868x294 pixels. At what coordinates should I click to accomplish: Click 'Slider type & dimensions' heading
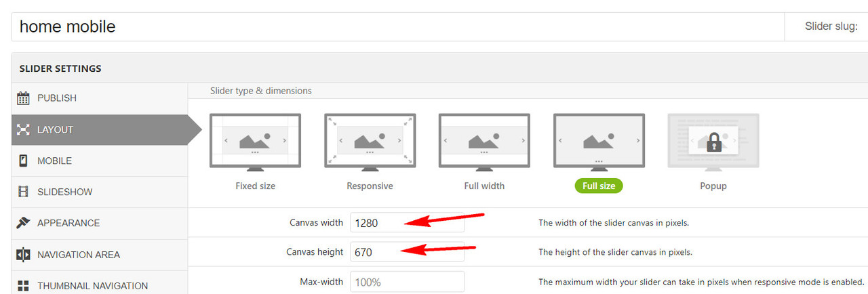261,91
